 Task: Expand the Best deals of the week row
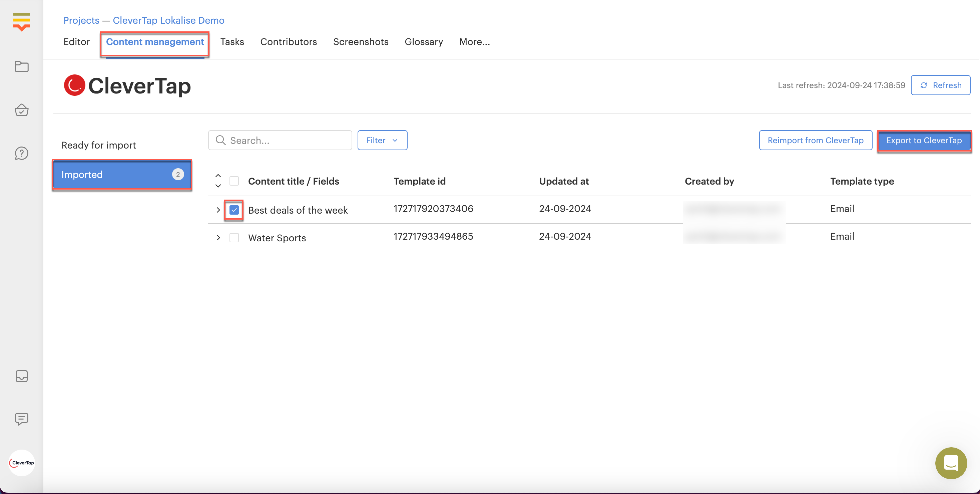point(218,210)
